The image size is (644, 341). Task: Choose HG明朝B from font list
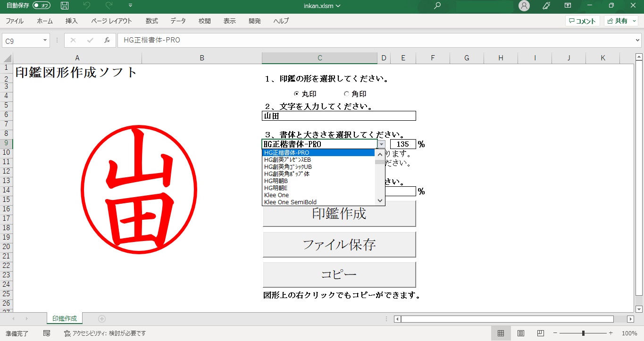[x=276, y=181]
